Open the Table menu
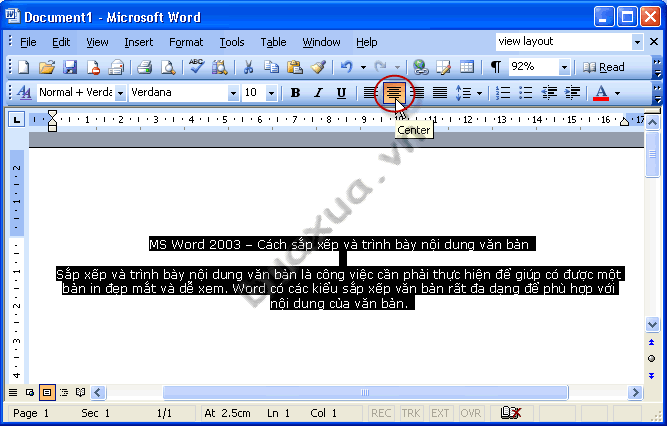This screenshot has width=667, height=426. (273, 42)
